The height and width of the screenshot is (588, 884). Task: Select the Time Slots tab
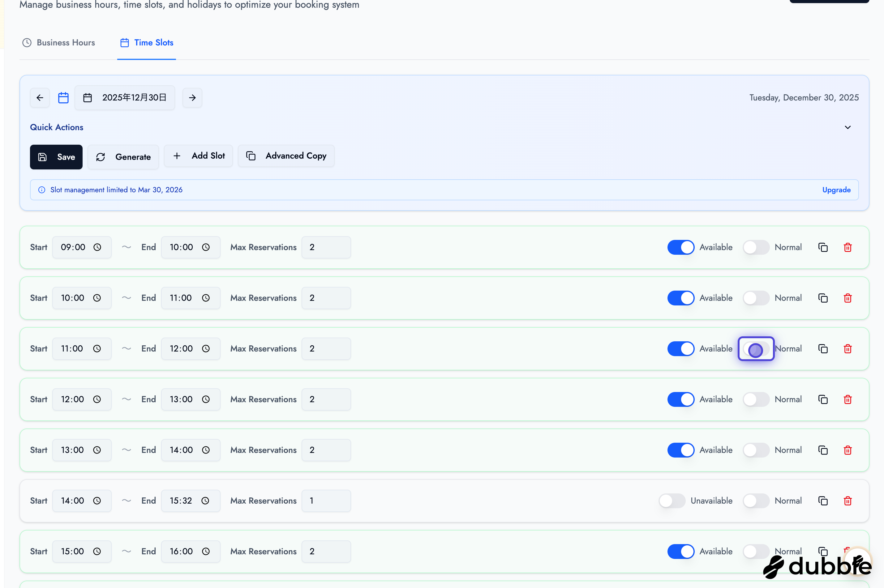pyautogui.click(x=146, y=42)
